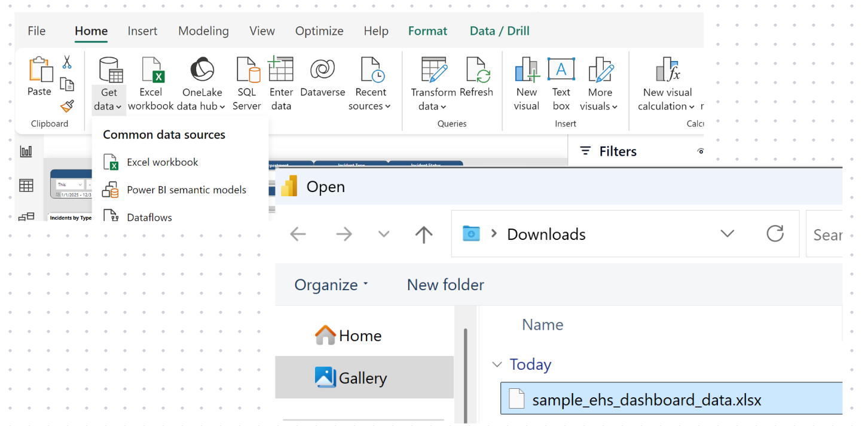Image resolution: width=868 pixels, height=426 pixels.
Task: Click the Refresh button in Open dialog
Action: 775,233
